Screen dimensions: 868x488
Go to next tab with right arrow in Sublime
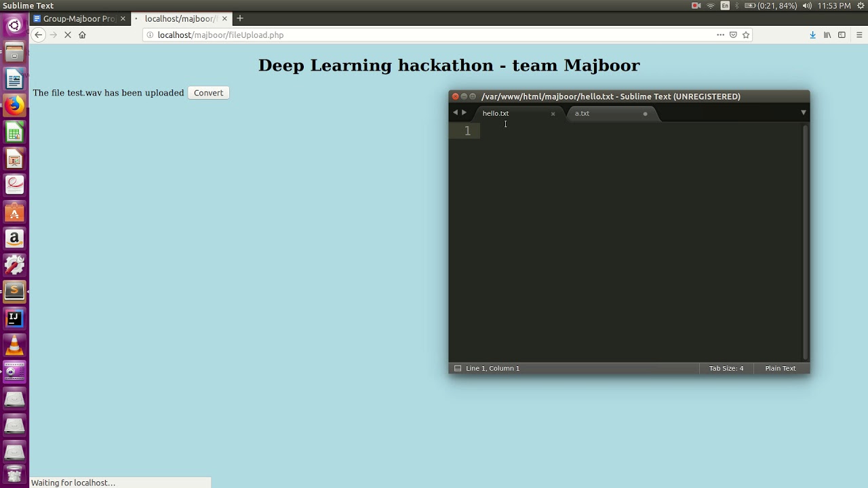click(x=465, y=113)
